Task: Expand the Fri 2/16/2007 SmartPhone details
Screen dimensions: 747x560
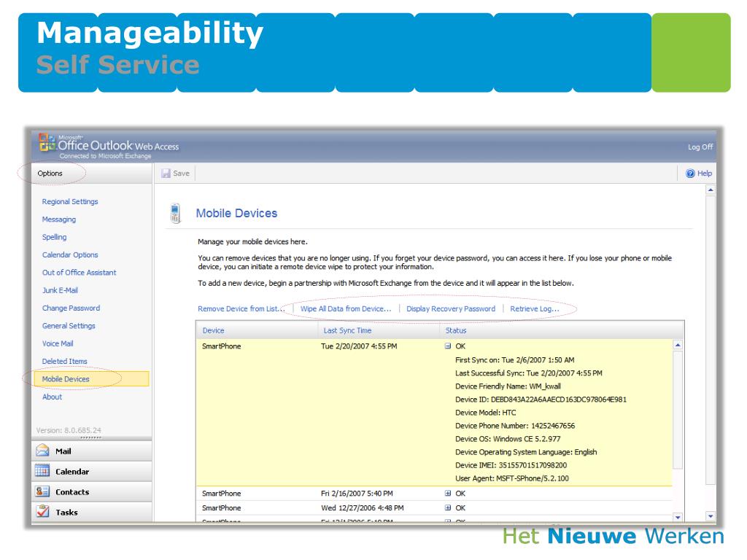Action: (448, 494)
